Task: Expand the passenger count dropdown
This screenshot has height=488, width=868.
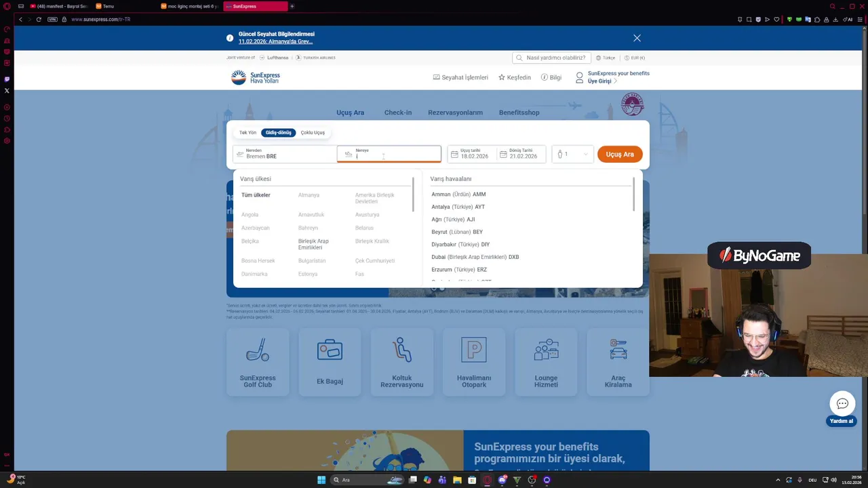Action: tap(572, 155)
